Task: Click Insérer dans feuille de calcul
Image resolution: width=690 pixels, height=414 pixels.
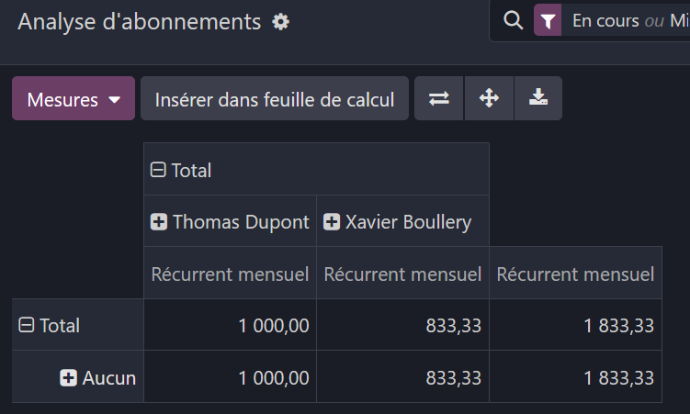Action: click(275, 99)
